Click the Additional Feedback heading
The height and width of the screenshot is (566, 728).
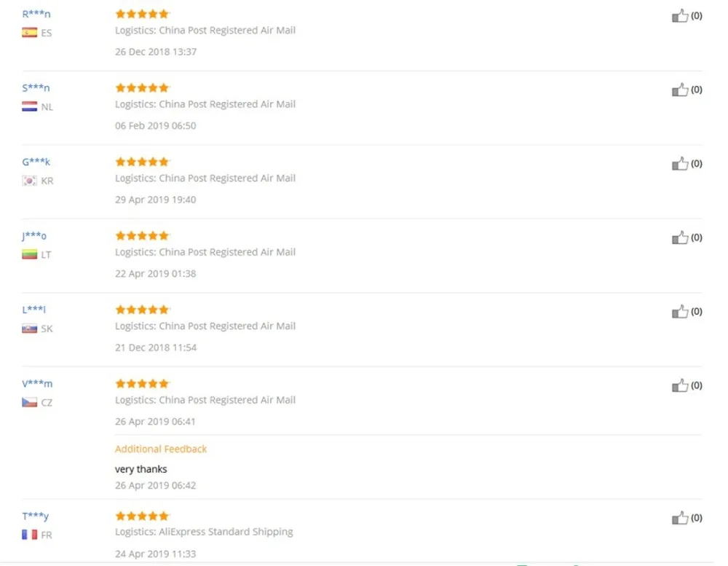(161, 449)
